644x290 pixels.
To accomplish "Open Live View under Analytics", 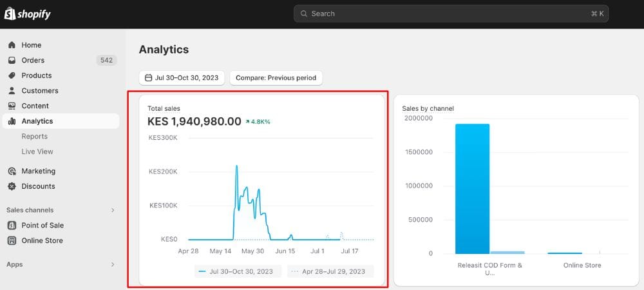I will click(x=37, y=152).
